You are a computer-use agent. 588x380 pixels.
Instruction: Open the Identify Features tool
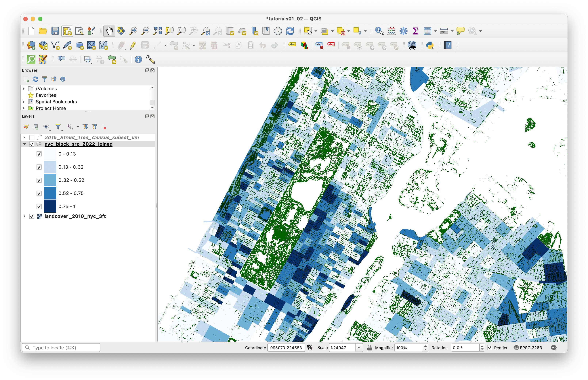379,31
